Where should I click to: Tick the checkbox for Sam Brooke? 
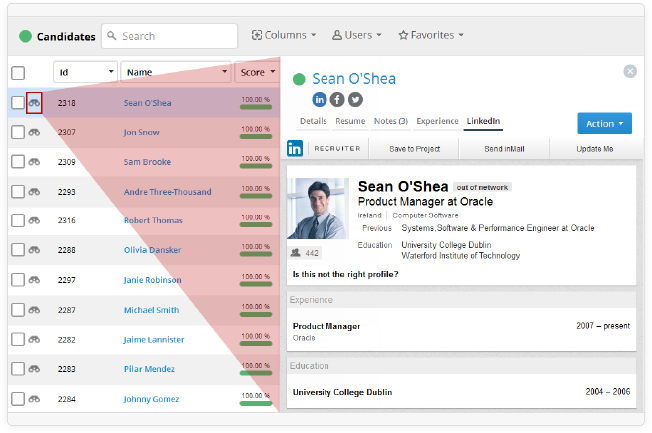[17, 161]
